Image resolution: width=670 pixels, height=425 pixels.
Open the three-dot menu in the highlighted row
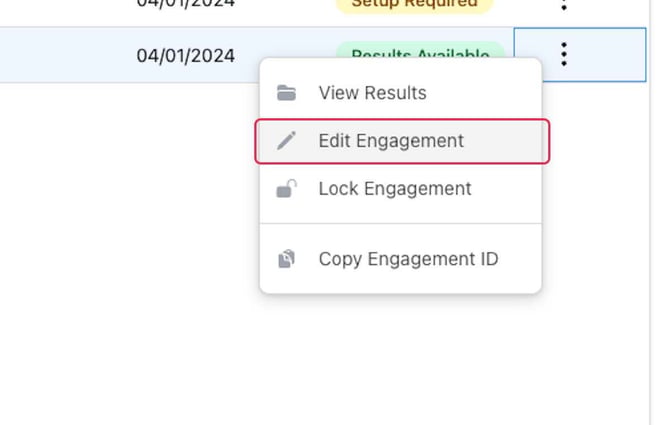(x=564, y=54)
